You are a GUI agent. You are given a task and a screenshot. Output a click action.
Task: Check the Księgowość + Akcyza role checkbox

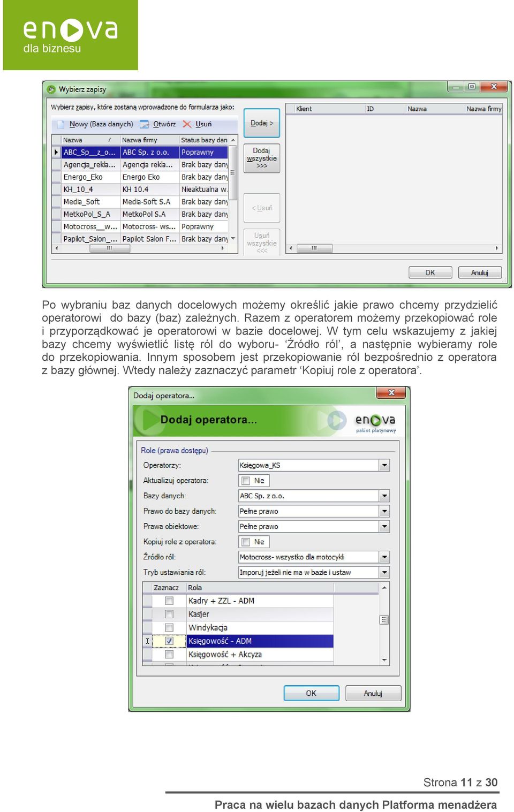(169, 655)
